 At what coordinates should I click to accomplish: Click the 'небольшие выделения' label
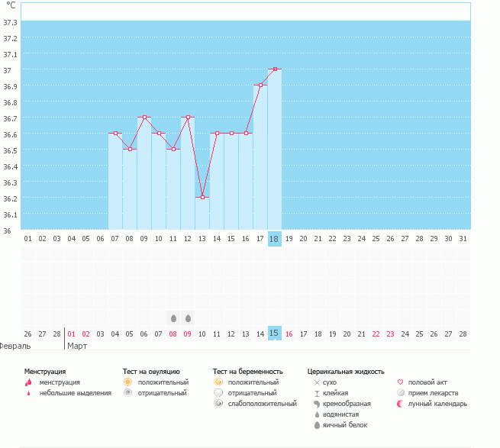click(76, 393)
